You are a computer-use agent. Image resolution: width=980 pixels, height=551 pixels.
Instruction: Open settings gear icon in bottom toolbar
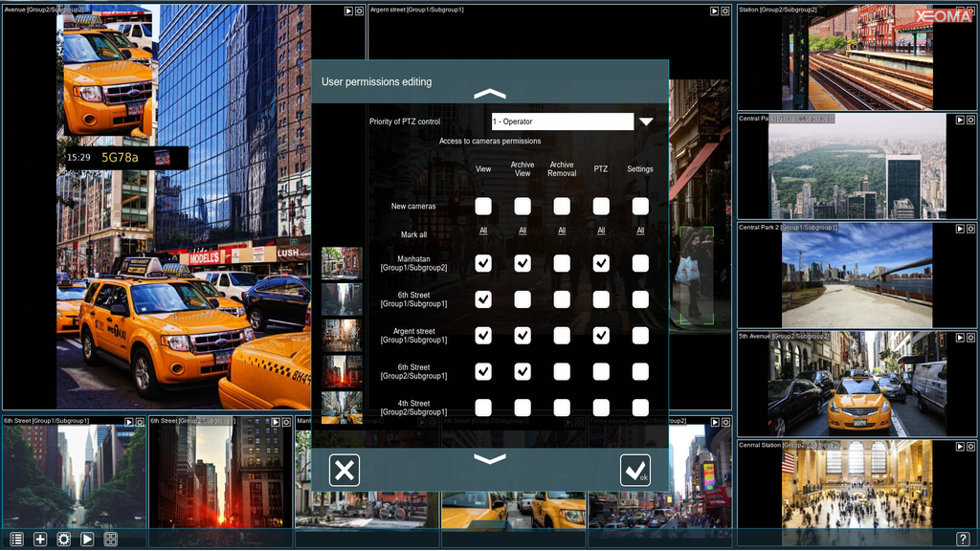tap(64, 539)
